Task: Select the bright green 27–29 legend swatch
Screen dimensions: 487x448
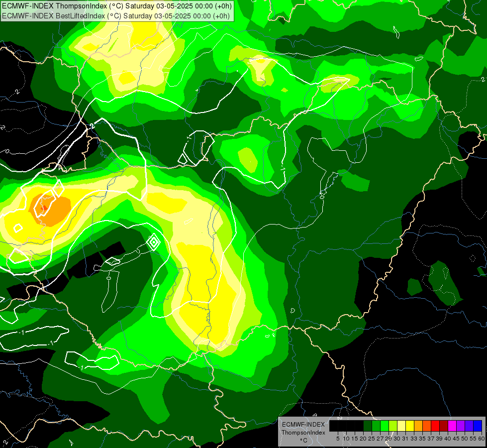Action: (x=385, y=426)
